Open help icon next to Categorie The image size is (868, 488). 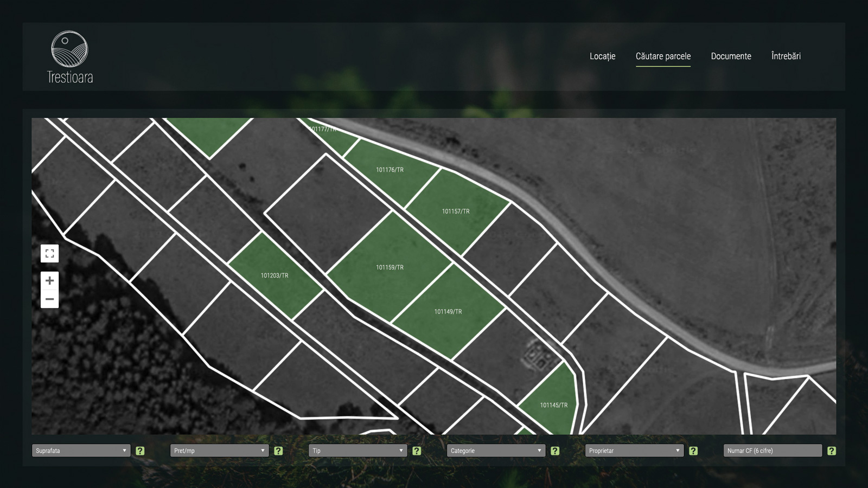[555, 451]
